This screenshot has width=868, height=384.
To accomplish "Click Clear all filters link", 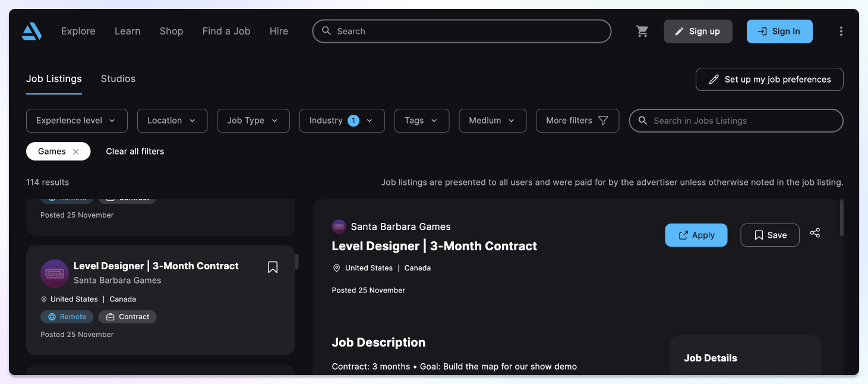I will point(135,152).
